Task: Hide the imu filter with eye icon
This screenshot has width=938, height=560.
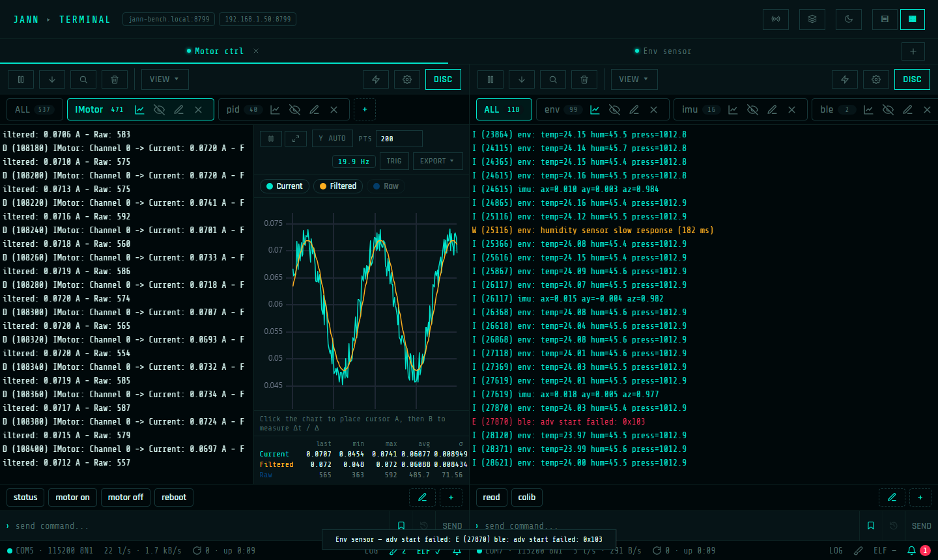Action: coord(752,109)
